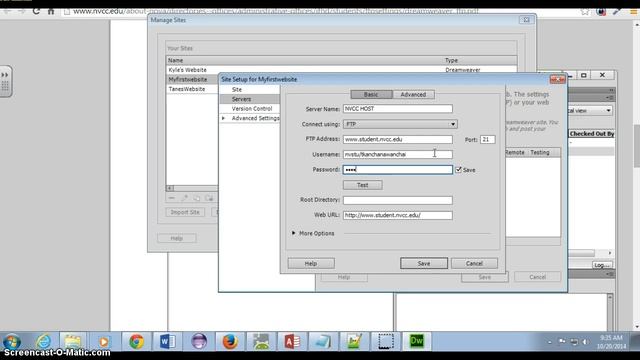
Task: Open Microsoft Word from the taskbar
Action: coord(167,341)
